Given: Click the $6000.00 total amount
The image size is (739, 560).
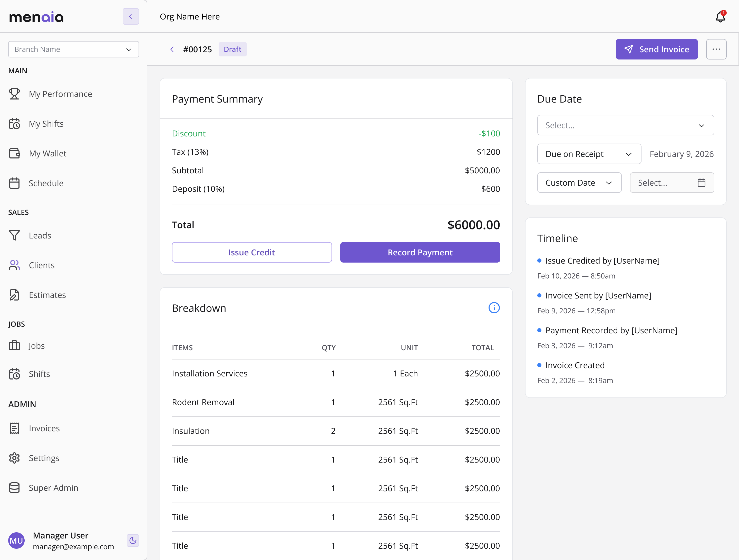Looking at the screenshot, I should click(x=473, y=225).
